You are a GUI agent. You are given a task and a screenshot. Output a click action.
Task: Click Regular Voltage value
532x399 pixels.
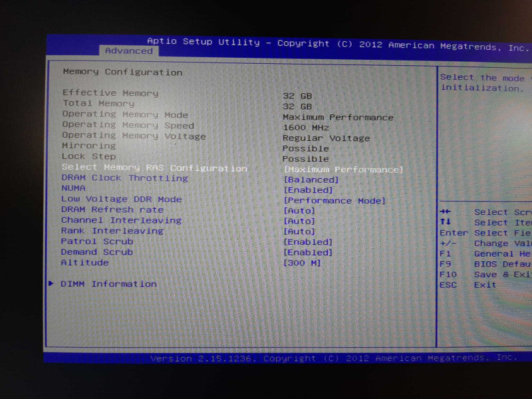(326, 138)
